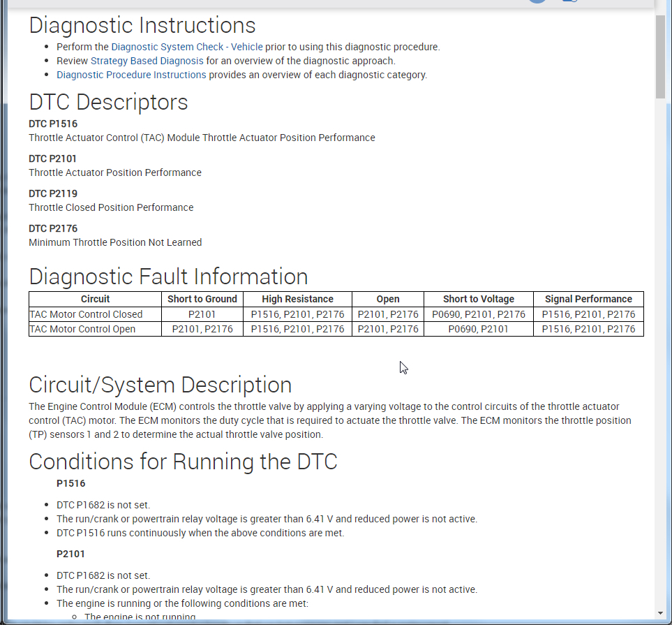
Task: Click the Signal Performance column header
Action: pyautogui.click(x=588, y=299)
